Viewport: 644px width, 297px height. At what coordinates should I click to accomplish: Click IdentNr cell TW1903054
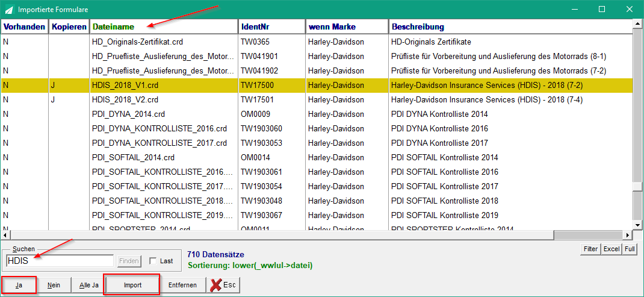(x=262, y=186)
